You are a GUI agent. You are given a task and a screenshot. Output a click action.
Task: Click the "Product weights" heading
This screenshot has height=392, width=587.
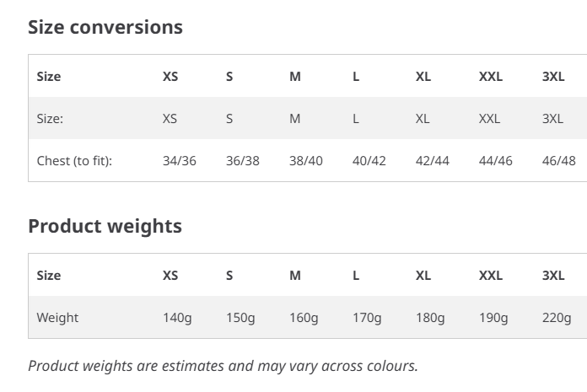(x=105, y=226)
